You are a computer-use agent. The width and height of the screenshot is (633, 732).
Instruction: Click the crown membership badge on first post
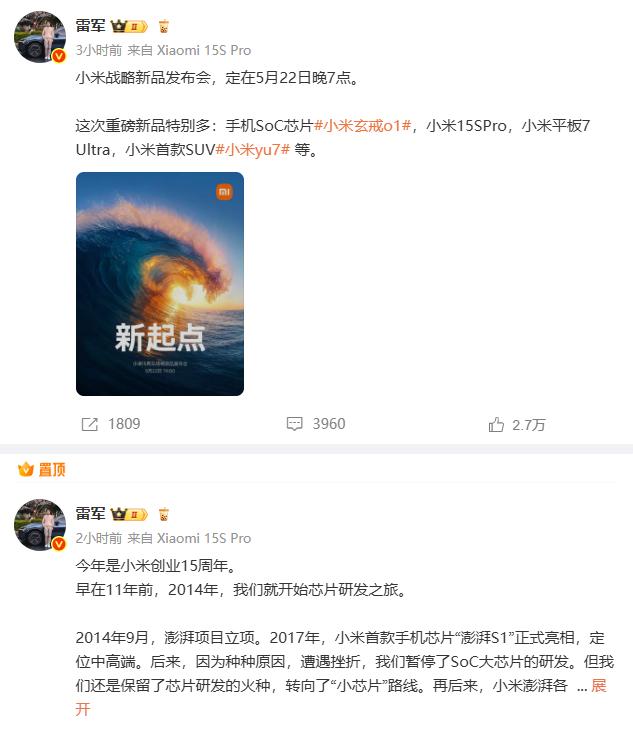(x=129, y=26)
